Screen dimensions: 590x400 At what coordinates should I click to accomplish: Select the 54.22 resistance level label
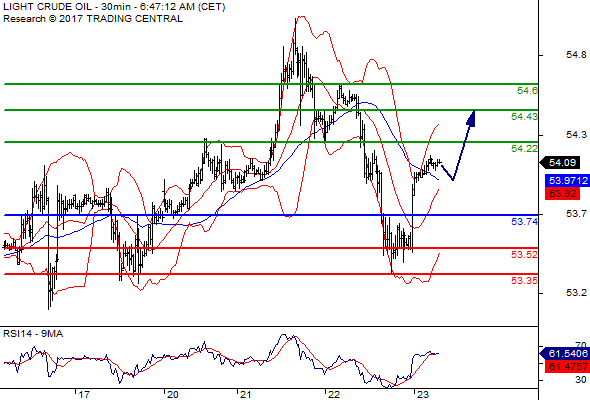click(x=524, y=149)
